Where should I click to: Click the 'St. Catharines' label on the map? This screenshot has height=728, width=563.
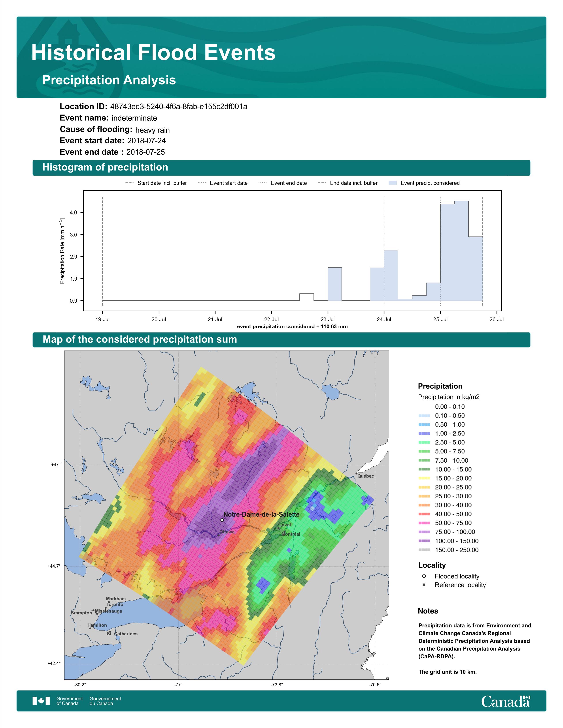pos(122,634)
